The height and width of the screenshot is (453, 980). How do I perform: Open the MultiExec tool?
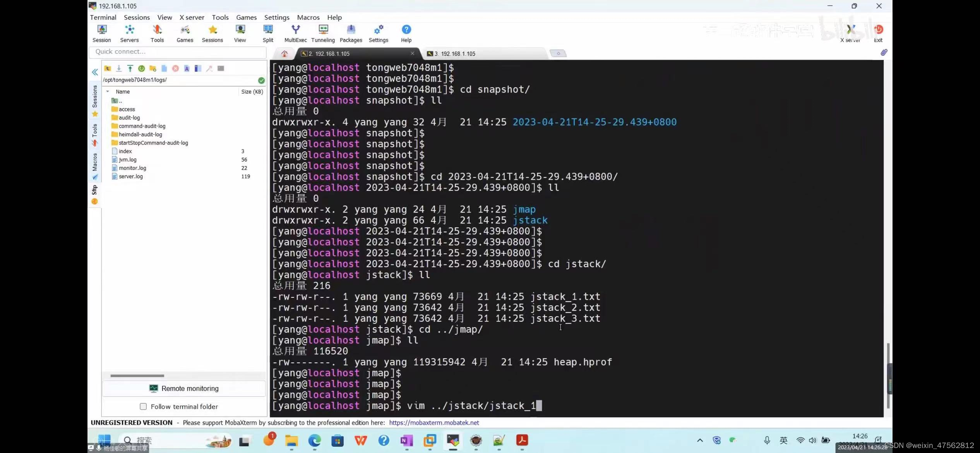pos(295,33)
